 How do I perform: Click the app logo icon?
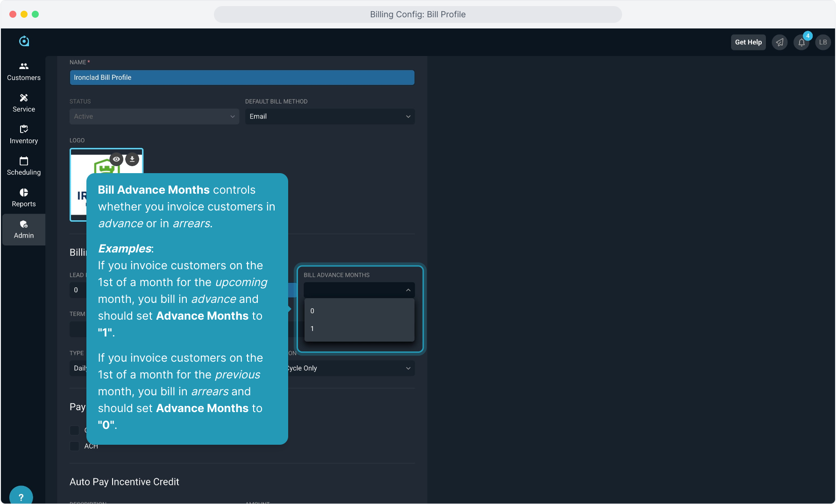pyautogui.click(x=24, y=42)
